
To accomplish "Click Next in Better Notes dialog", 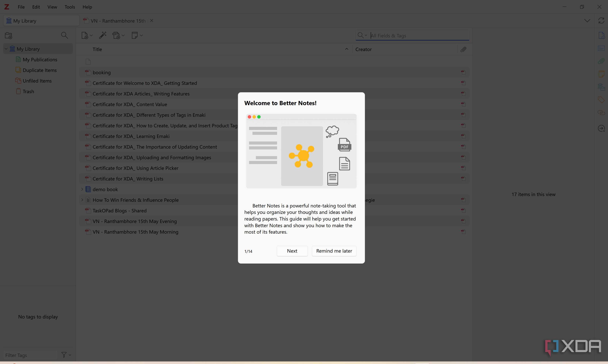I will click(292, 251).
